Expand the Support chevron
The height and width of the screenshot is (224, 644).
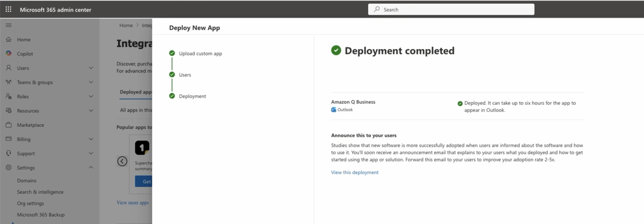(91, 153)
